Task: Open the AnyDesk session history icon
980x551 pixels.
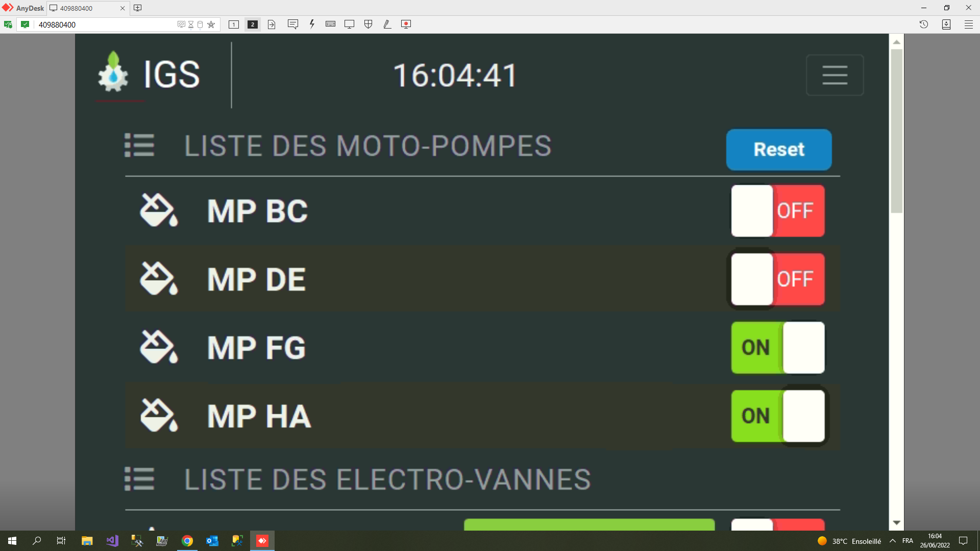Action: click(923, 24)
